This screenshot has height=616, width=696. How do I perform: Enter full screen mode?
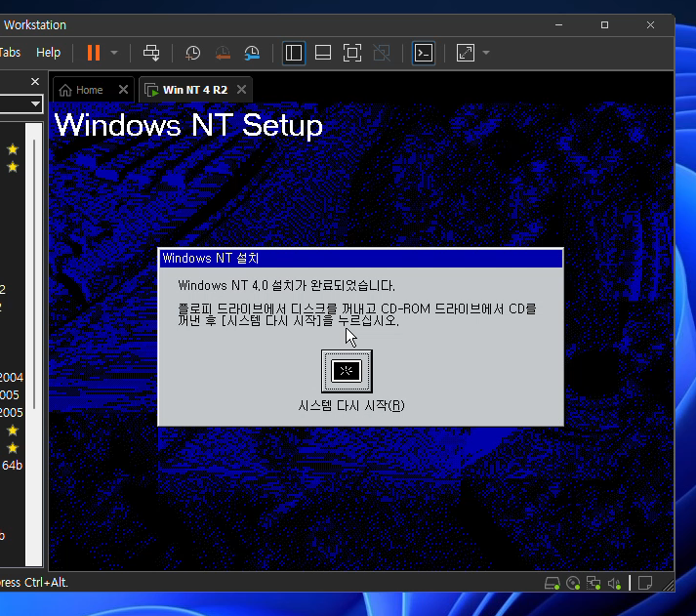tap(352, 53)
